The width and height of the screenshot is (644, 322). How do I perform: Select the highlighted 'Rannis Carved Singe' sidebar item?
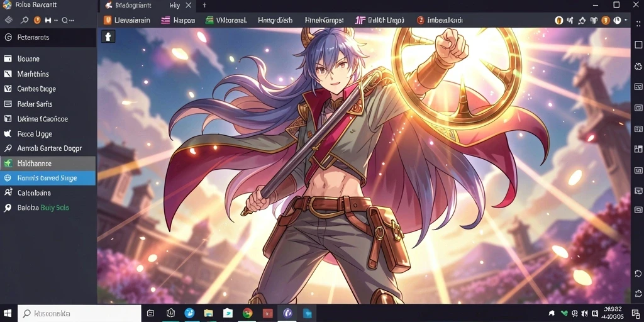click(48, 178)
